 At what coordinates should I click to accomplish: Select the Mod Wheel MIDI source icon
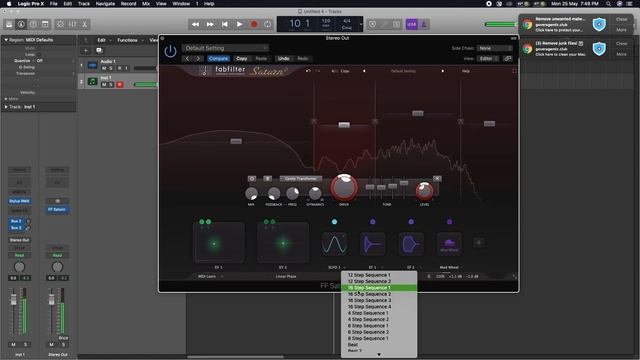coord(449,244)
